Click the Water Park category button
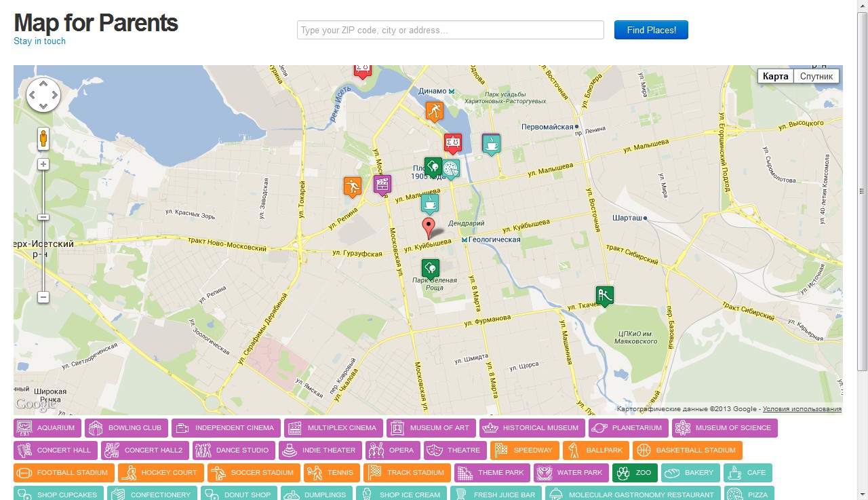Image resolution: width=868 pixels, height=500 pixels. [x=571, y=473]
